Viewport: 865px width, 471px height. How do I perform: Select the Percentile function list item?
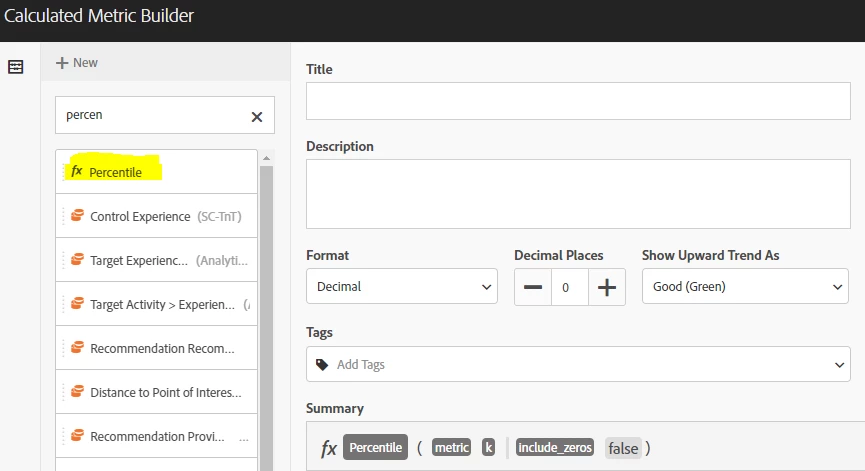[x=156, y=172]
